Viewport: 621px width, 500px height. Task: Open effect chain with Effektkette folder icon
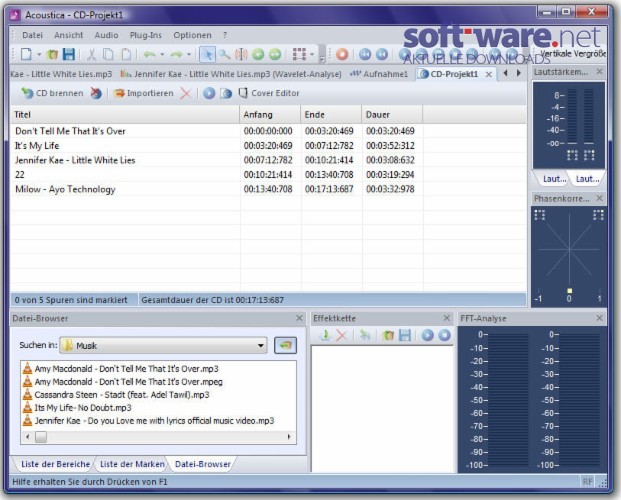pos(388,336)
